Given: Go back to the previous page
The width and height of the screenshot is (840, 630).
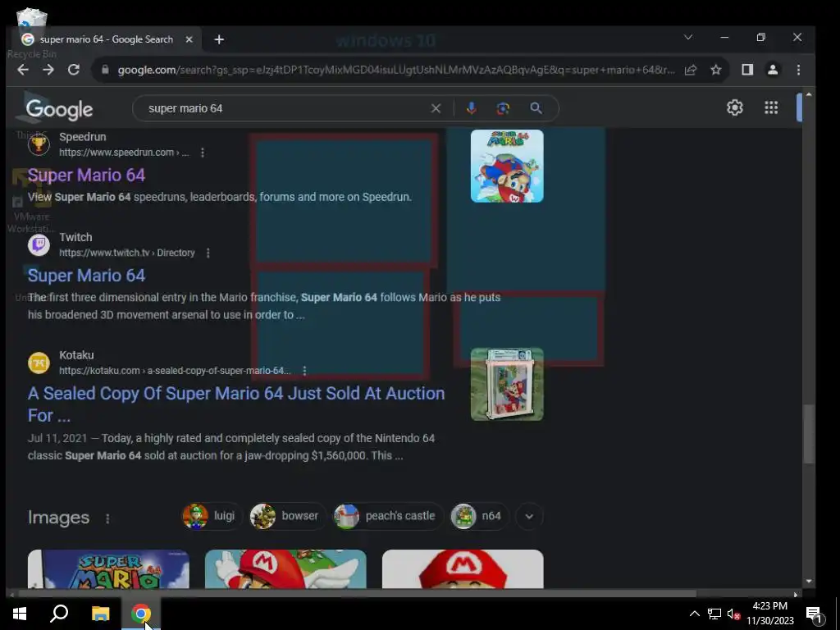Looking at the screenshot, I should coord(22,70).
